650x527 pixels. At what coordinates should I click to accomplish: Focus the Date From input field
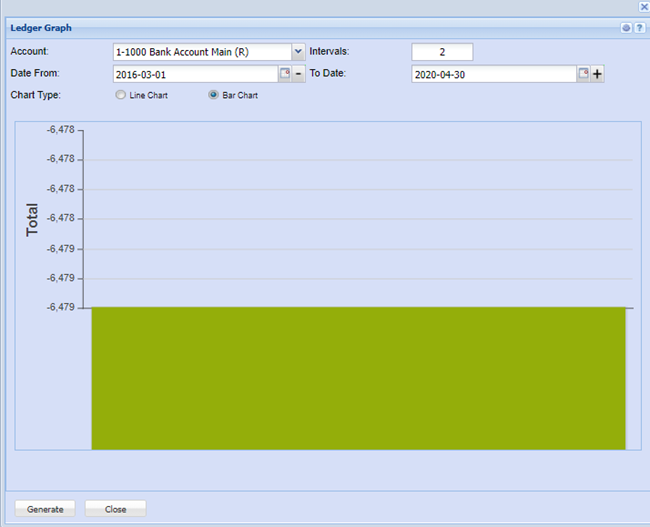pyautogui.click(x=195, y=74)
